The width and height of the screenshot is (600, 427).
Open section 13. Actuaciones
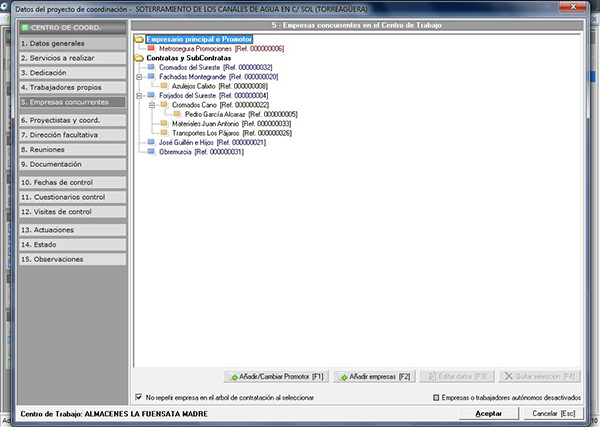tap(66, 229)
